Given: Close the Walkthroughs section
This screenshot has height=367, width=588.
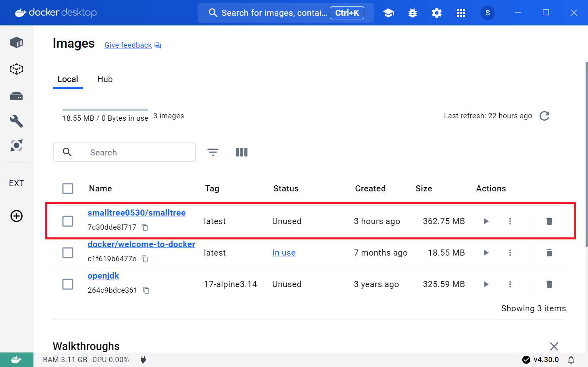Looking at the screenshot, I should pyautogui.click(x=554, y=346).
